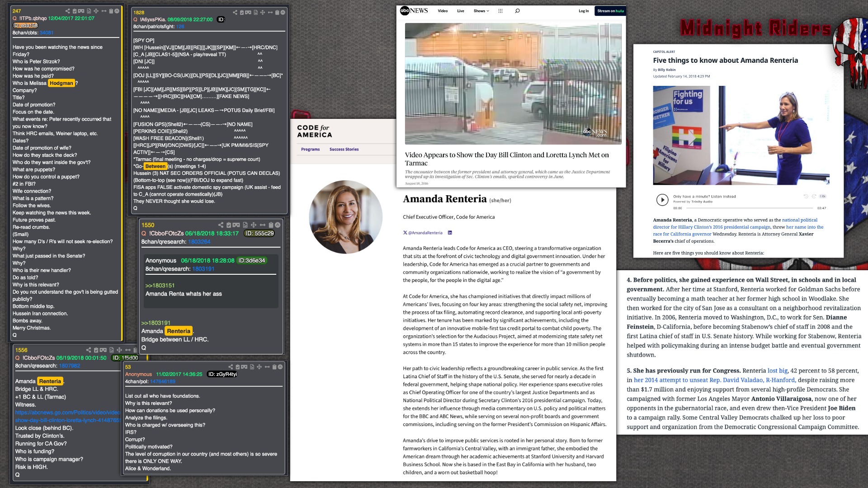Open the qresearch post number 1807982 link
The height and width of the screenshot is (488, 868).
pyautogui.click(x=69, y=366)
